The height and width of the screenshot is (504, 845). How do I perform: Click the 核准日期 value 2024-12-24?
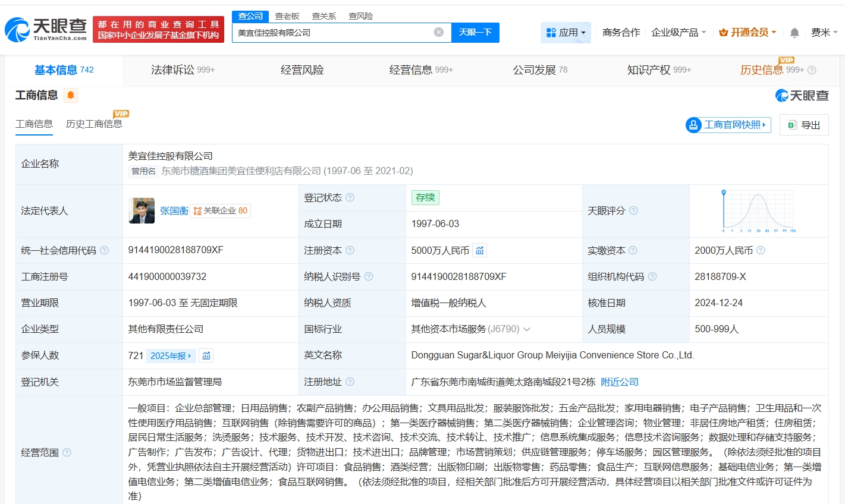point(719,303)
